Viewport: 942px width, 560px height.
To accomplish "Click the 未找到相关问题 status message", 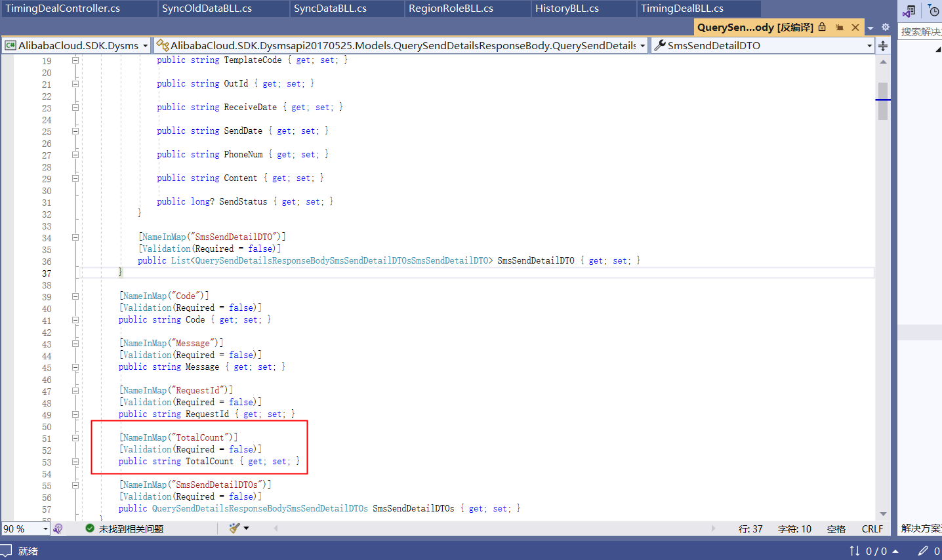I will click(131, 529).
